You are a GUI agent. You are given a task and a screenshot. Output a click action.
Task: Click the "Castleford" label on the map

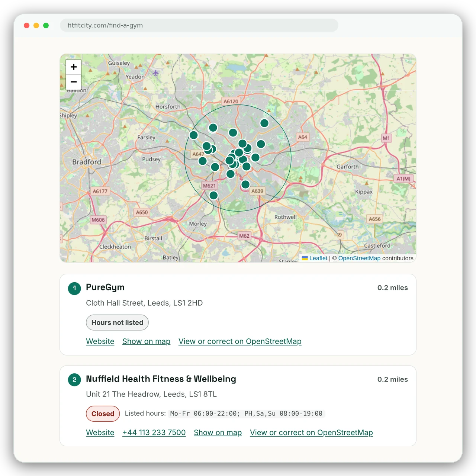[377, 245]
